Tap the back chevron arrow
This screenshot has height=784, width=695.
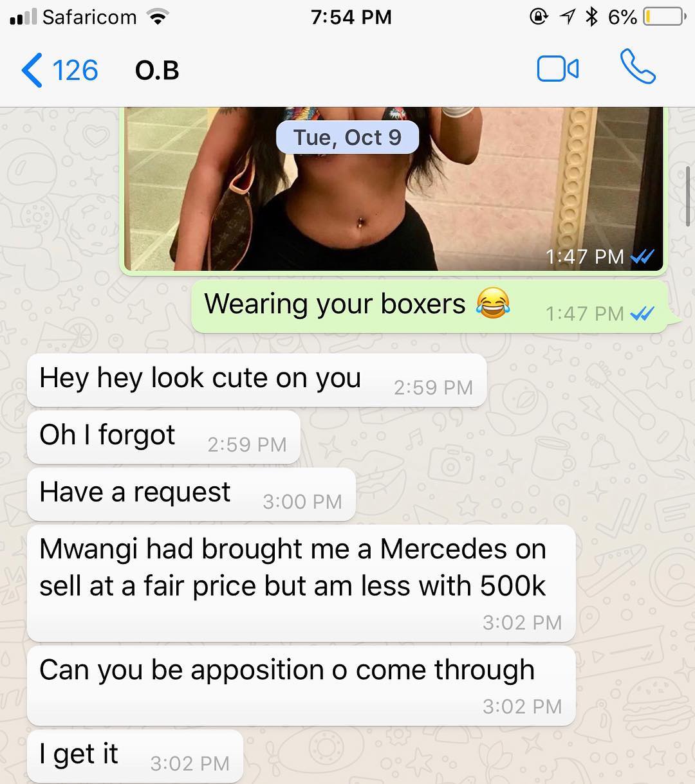click(x=32, y=70)
